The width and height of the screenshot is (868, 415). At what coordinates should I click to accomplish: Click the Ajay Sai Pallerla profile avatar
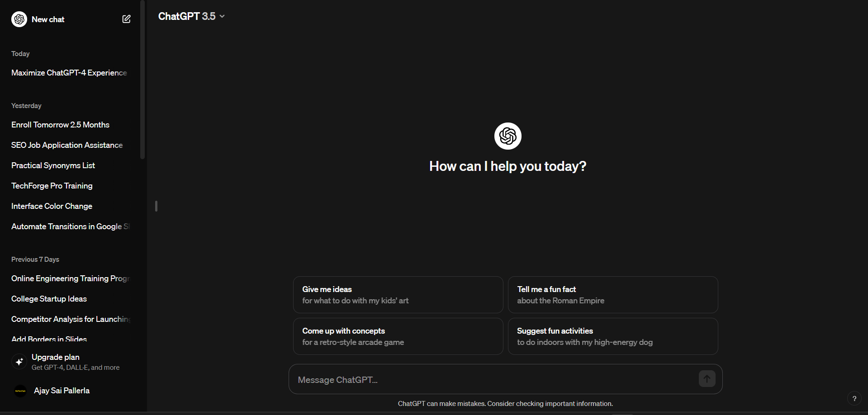point(20,391)
